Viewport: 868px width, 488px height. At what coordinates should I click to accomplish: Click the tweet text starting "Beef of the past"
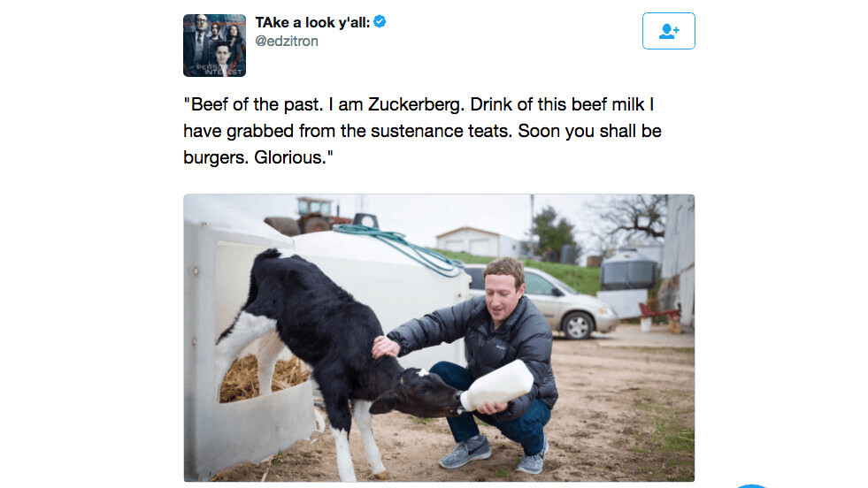tap(422, 131)
